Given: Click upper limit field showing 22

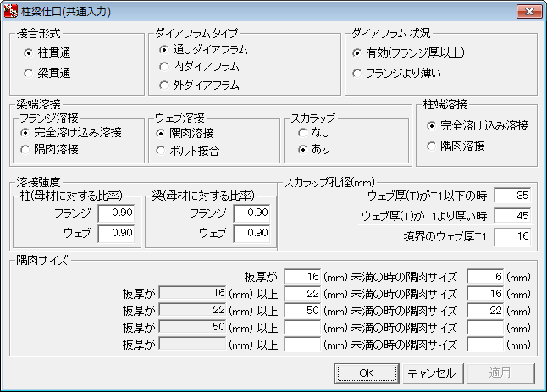Looking at the screenshot, I should pos(302,294).
